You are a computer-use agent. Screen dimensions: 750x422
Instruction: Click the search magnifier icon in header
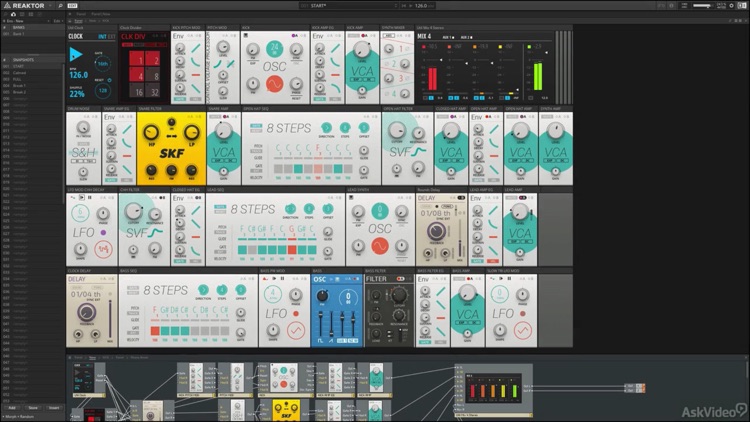point(60,6)
